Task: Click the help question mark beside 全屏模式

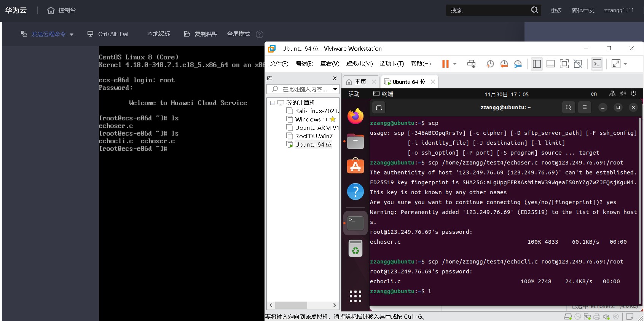Action: pyautogui.click(x=260, y=34)
